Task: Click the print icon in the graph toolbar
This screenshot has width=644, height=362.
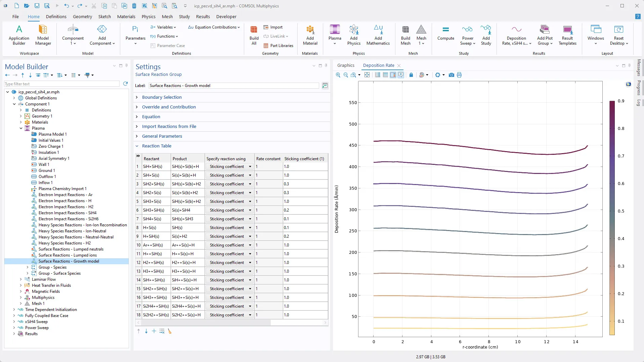Action: (x=459, y=75)
